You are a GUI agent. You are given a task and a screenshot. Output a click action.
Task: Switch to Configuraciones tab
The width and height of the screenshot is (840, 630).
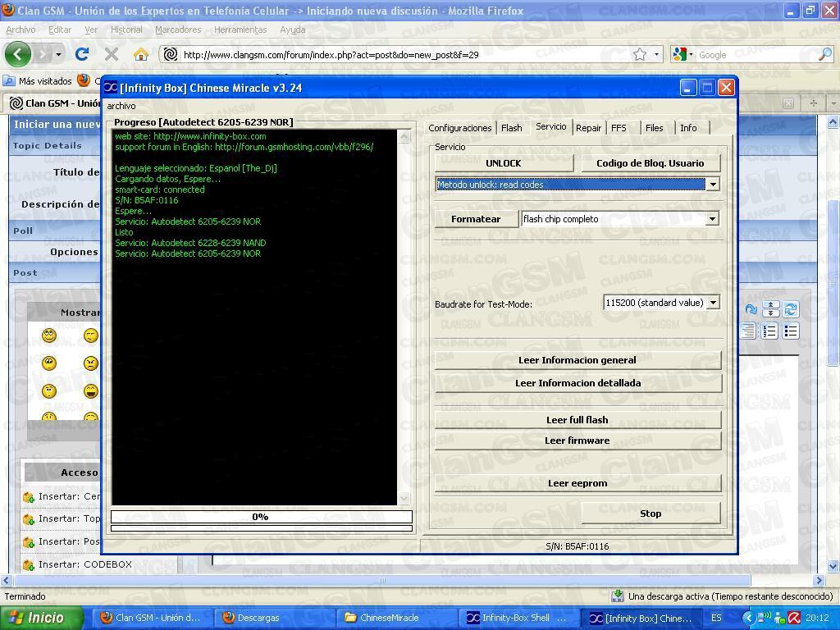point(459,127)
